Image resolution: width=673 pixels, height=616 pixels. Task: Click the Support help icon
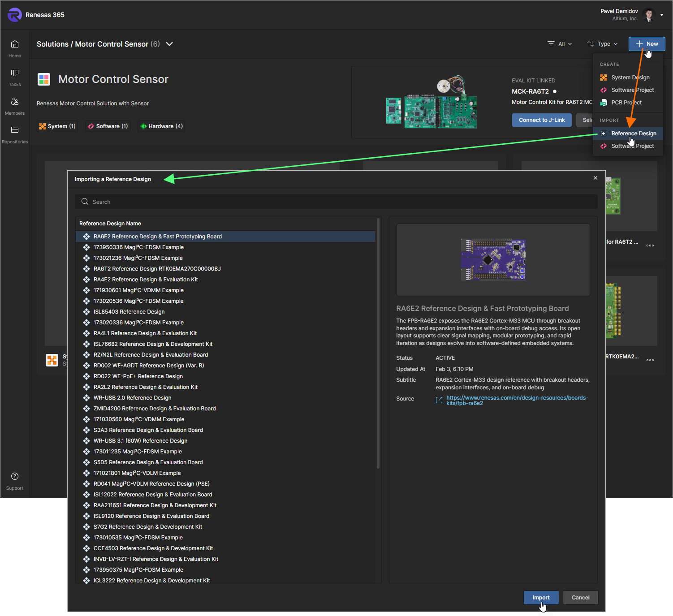tap(15, 477)
